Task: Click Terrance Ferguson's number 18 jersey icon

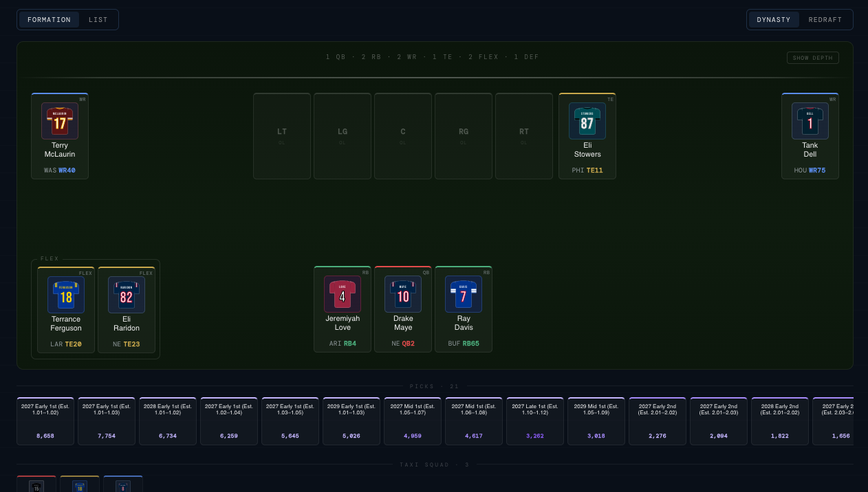Action: pos(66,295)
